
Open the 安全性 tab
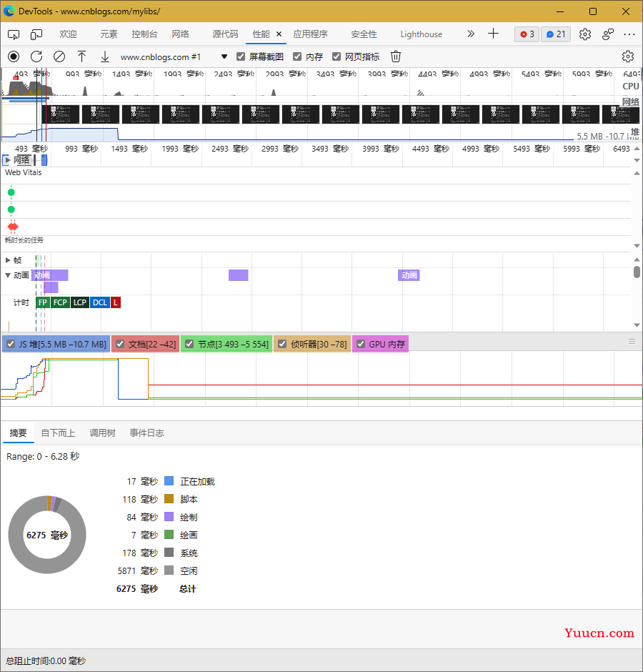pyautogui.click(x=364, y=34)
